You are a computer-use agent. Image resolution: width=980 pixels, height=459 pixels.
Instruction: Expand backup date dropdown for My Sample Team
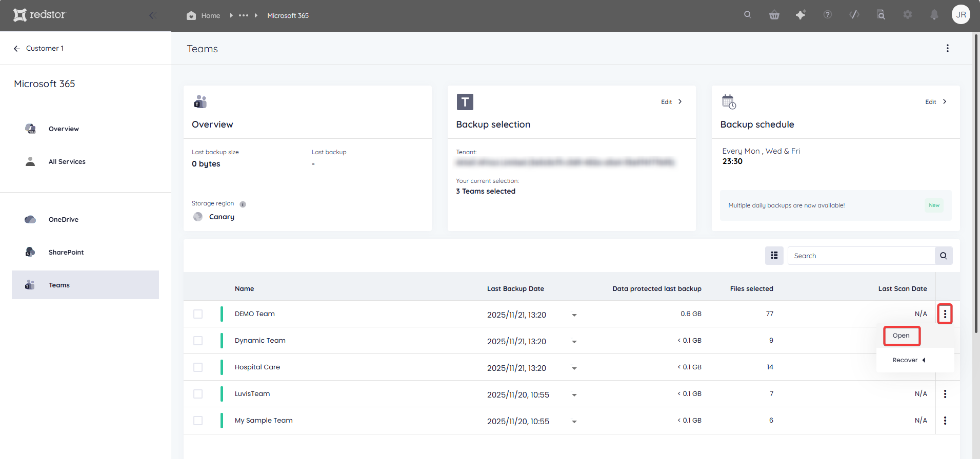(574, 422)
